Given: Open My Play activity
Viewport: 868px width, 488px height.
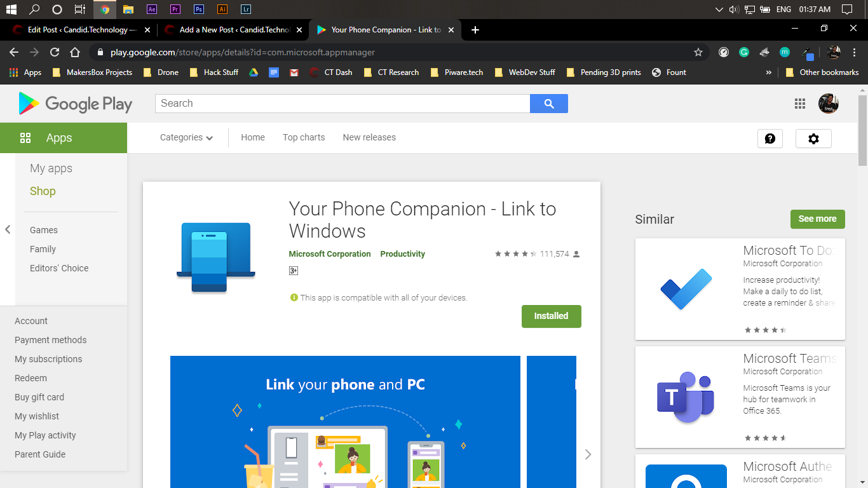Looking at the screenshot, I should point(45,435).
